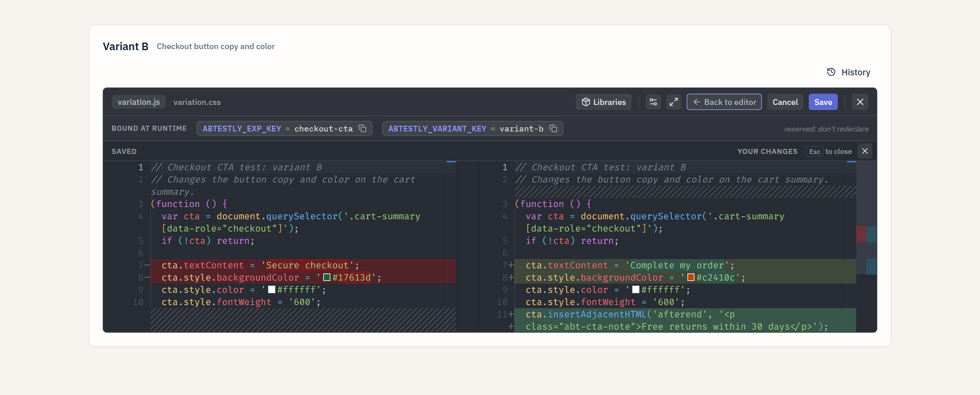Click line 7 added marker in changes pane

tap(511, 265)
